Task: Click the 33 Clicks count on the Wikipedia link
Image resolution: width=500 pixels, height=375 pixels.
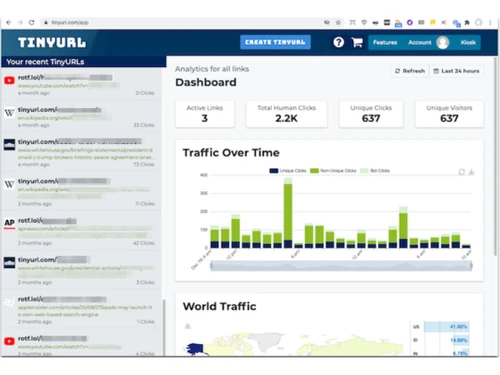Action: click(x=144, y=125)
